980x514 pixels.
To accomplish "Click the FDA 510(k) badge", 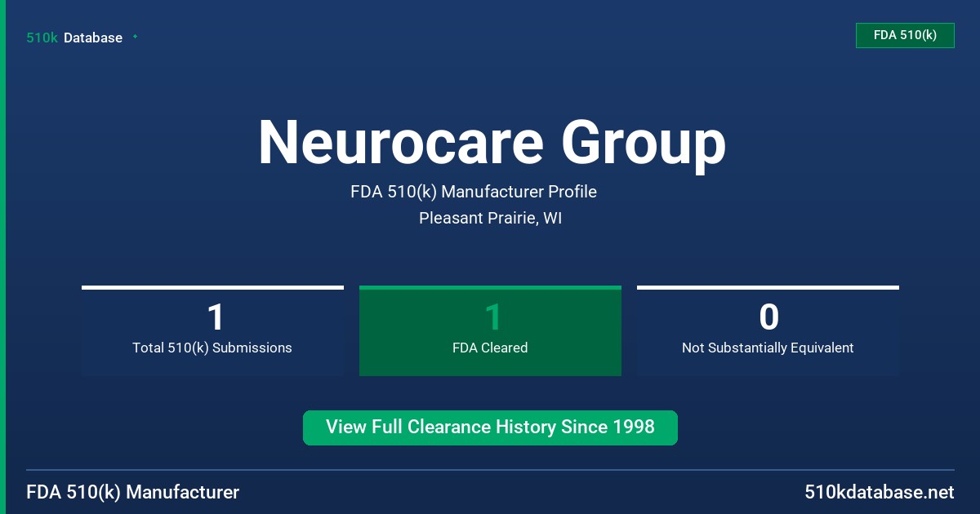I will 905,35.
